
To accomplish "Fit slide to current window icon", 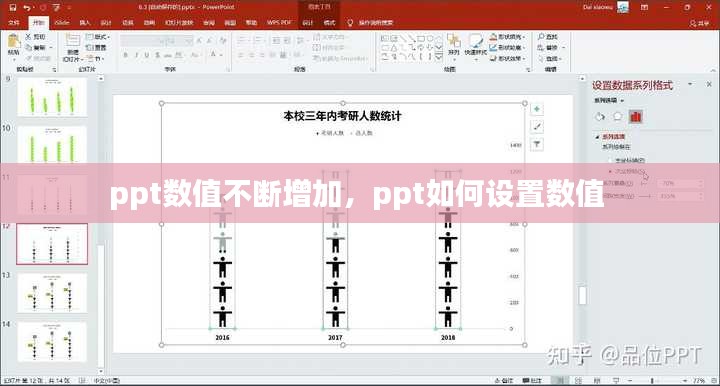I will (714, 380).
